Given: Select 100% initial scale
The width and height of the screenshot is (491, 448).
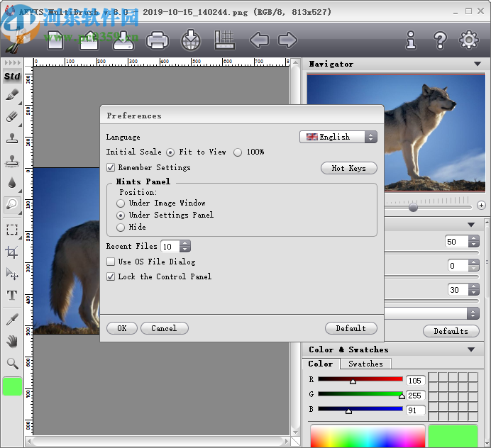Looking at the screenshot, I should (x=238, y=152).
